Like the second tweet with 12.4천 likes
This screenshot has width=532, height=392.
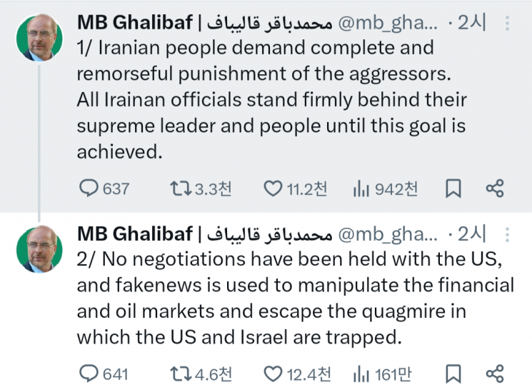[273, 373]
